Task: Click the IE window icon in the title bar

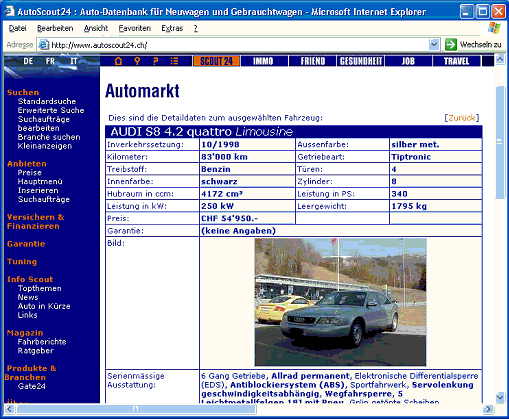Action: tap(9, 11)
